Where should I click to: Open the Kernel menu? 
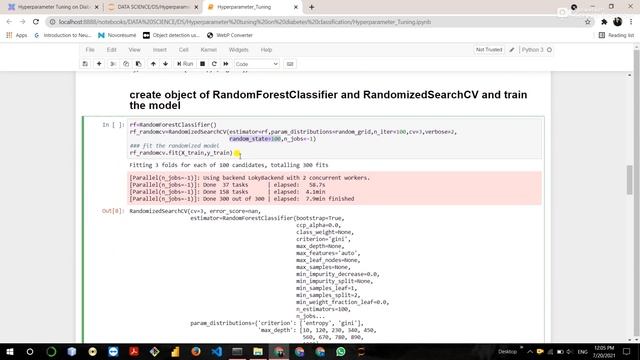(x=209, y=50)
